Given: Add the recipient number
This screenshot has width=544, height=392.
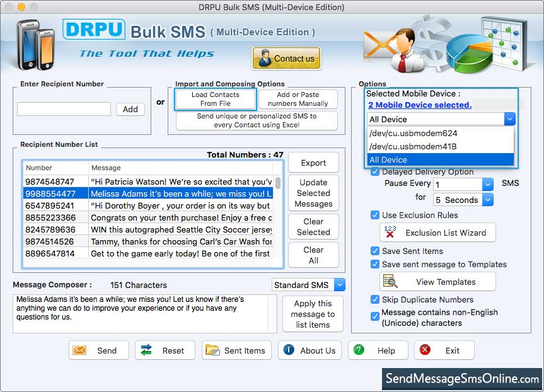Looking at the screenshot, I should click(130, 109).
